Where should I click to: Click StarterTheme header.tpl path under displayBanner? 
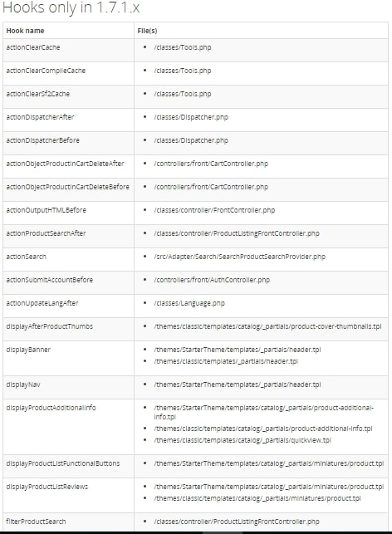[x=237, y=350]
